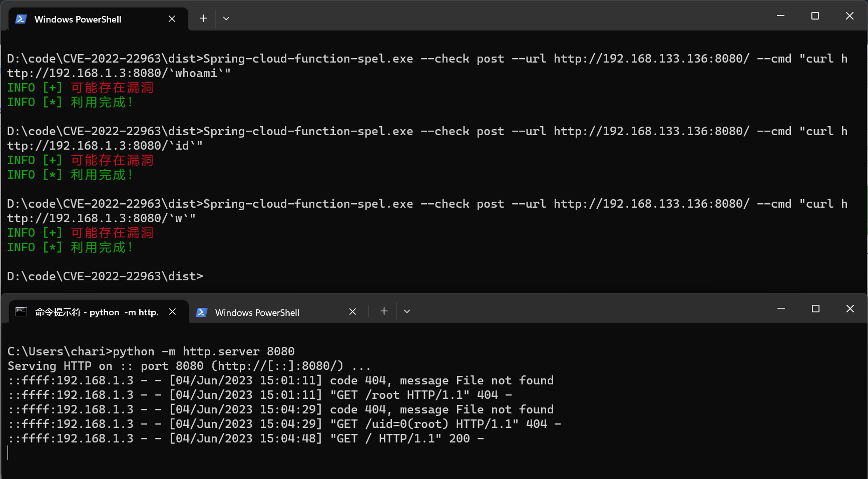This screenshot has width=868, height=479.
Task: Click the wrapped line ending with `id`"
Action: (105, 146)
